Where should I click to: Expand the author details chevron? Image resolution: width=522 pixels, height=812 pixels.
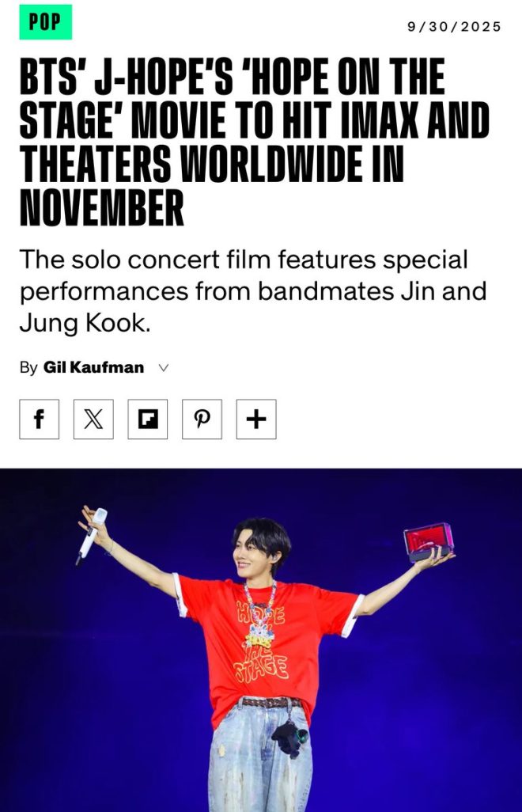[164, 368]
